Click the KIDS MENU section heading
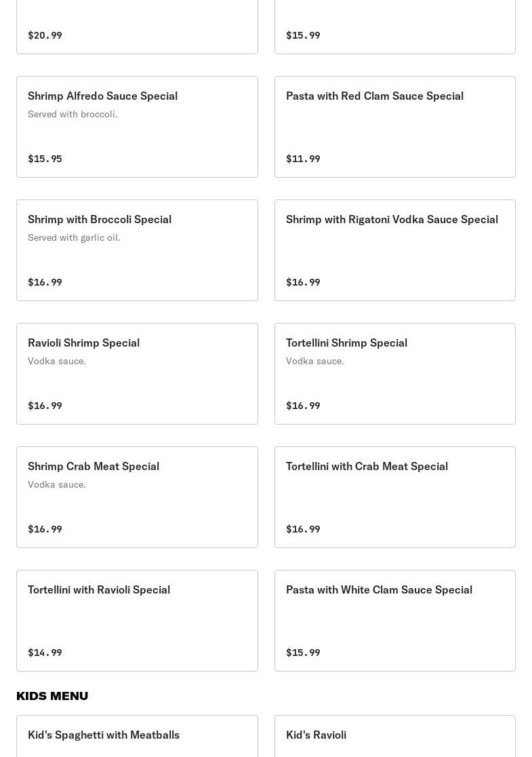The width and height of the screenshot is (532, 757). (52, 696)
